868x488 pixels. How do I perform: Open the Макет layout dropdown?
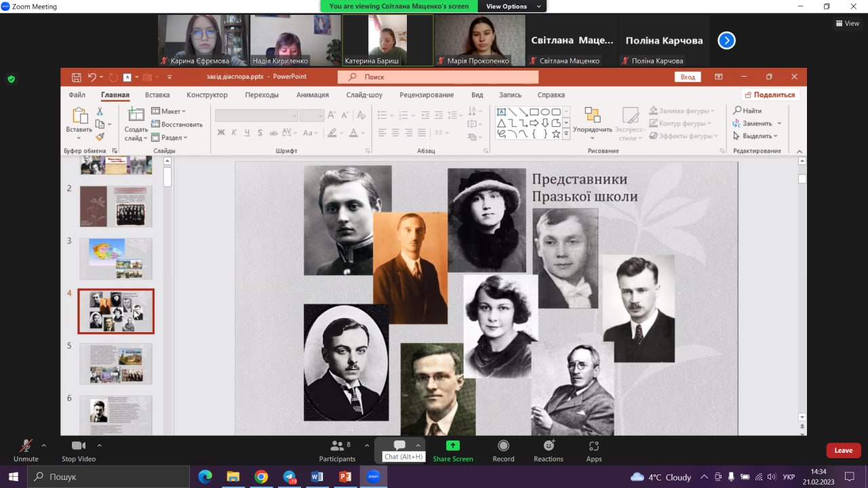[168, 111]
